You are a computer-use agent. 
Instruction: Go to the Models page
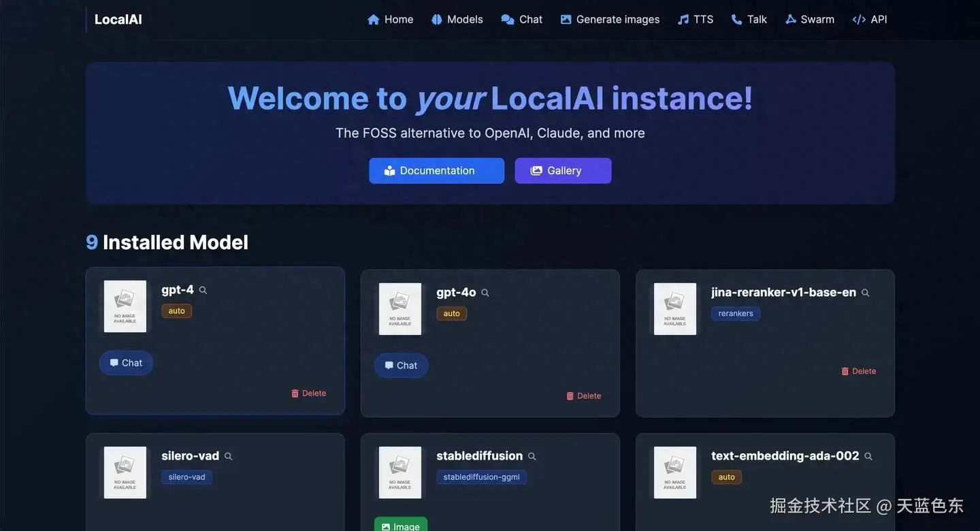click(457, 19)
